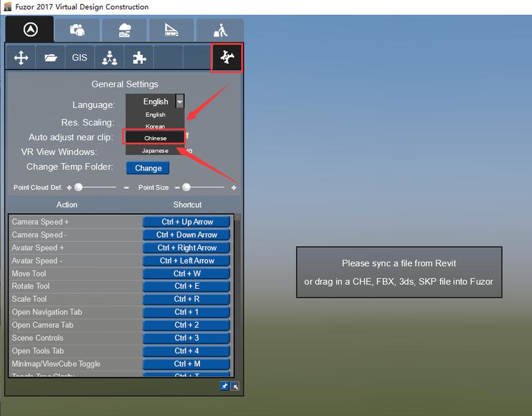Click the Fuzor app icon in title bar

click(7, 6)
